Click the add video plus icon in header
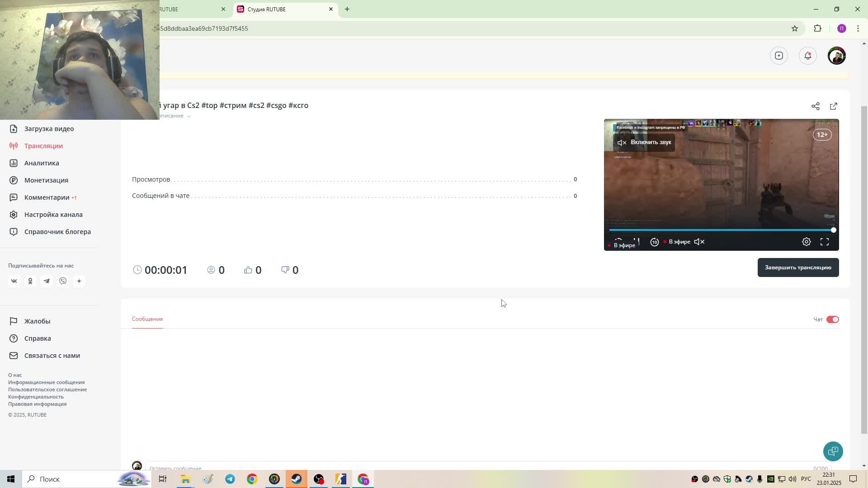This screenshot has width=868, height=488. [x=778, y=56]
